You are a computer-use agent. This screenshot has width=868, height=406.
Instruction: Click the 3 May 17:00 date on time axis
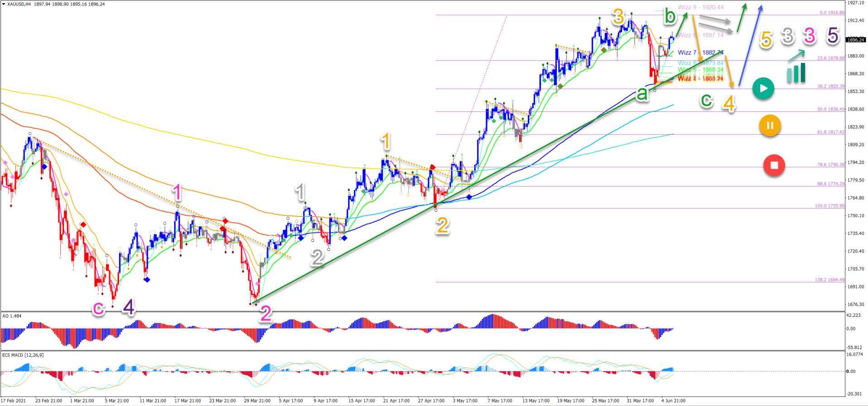point(465,401)
